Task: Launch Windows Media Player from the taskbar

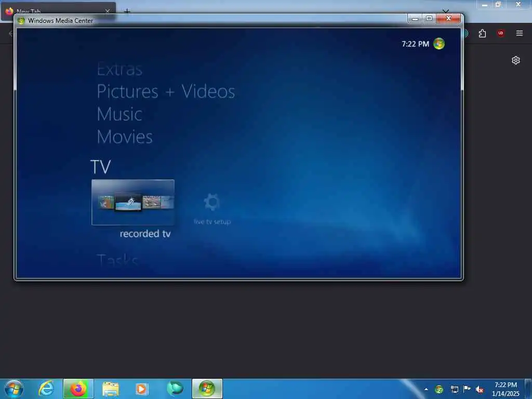Action: click(142, 389)
